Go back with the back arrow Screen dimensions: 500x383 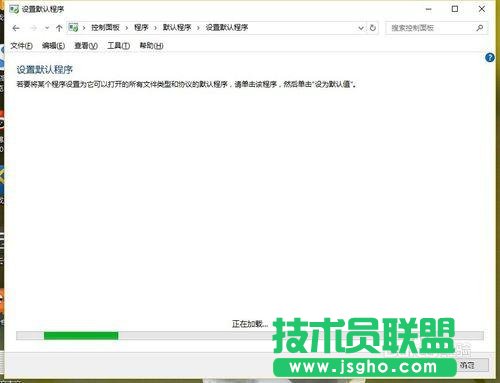point(16,28)
